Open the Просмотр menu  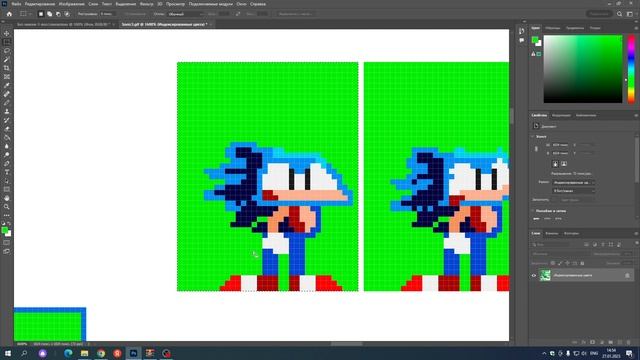(175, 4)
